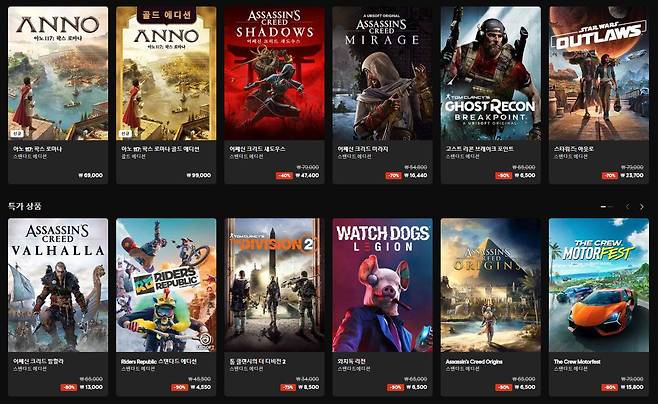Open Ghost Recon Breakpoint cover image

pyautogui.click(x=491, y=73)
